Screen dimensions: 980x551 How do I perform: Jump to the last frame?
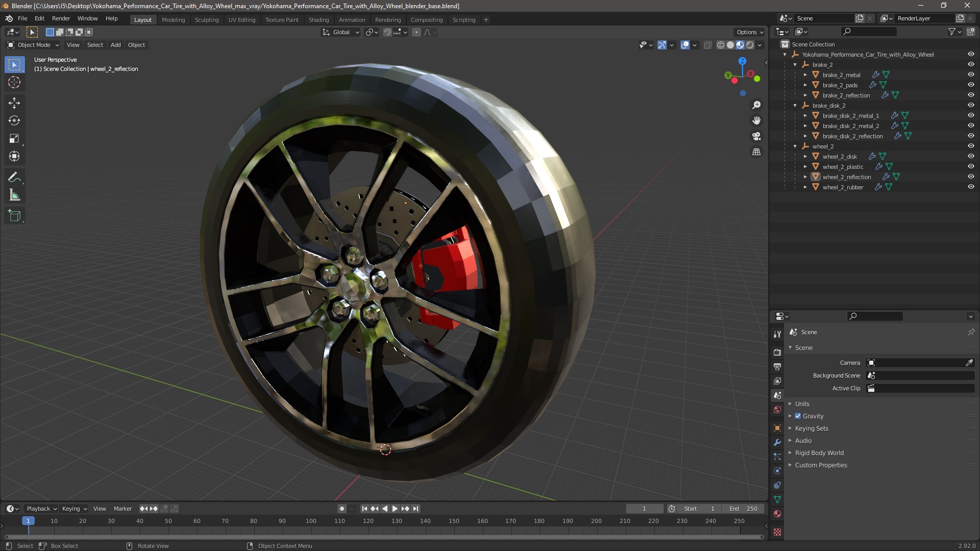click(x=415, y=509)
